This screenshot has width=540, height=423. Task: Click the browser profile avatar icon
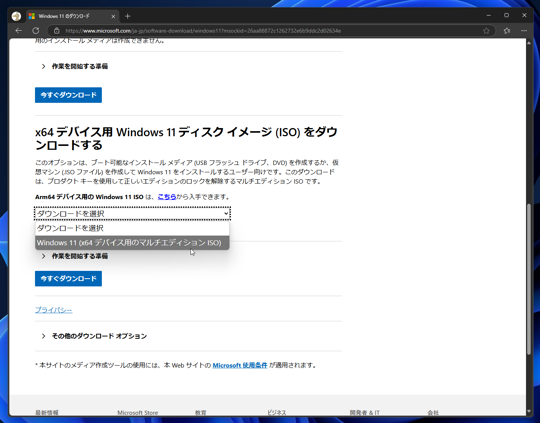(16, 16)
